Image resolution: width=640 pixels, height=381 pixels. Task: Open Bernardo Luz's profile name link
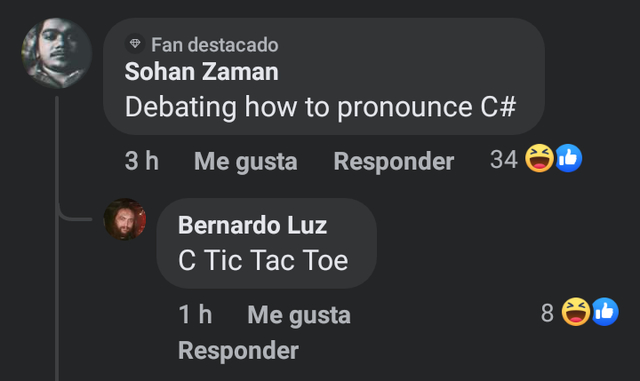252,225
